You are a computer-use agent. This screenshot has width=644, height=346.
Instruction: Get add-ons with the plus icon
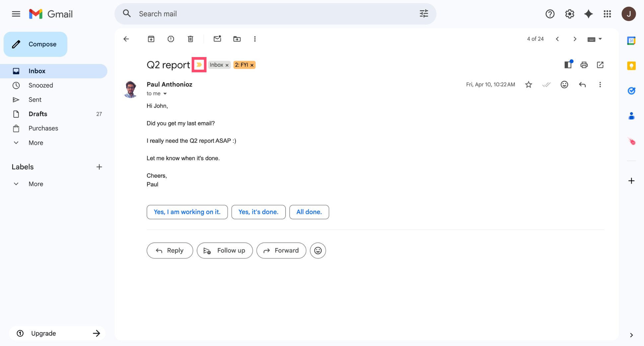631,181
